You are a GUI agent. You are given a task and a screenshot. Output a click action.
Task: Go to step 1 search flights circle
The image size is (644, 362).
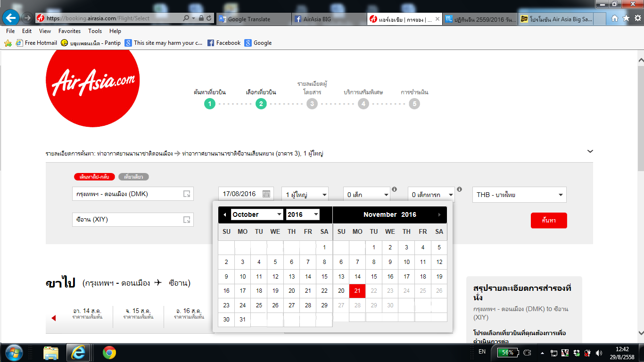[210, 104]
